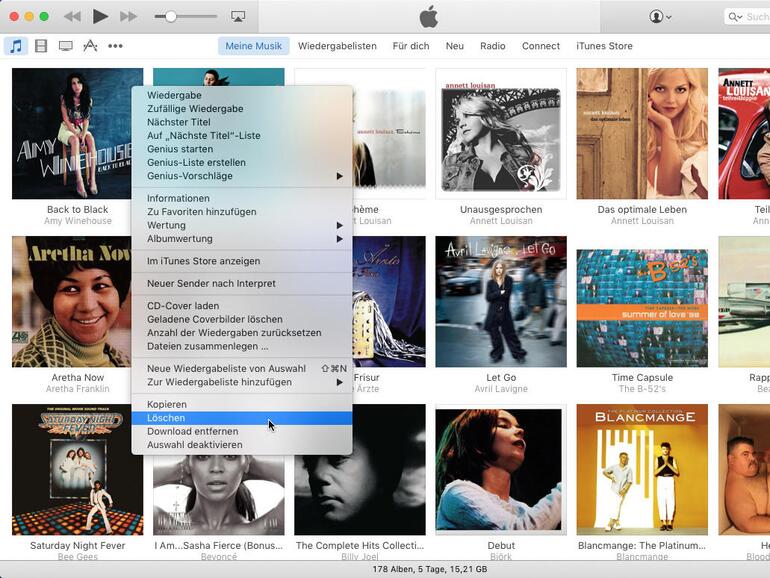Expand Zur Wiedergabeliste hinzufügen submenu
Screen dimensions: 770x578
click(242, 382)
